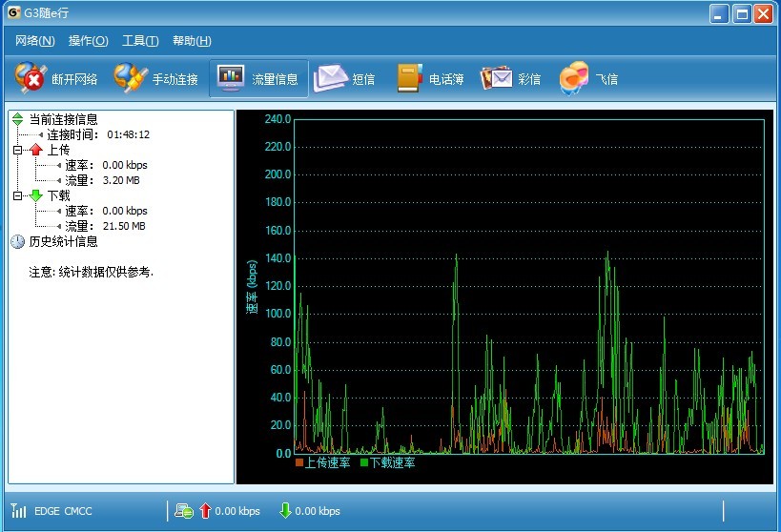Click the 速率 (kbps) axis title
The width and height of the screenshot is (781, 532).
coord(252,287)
